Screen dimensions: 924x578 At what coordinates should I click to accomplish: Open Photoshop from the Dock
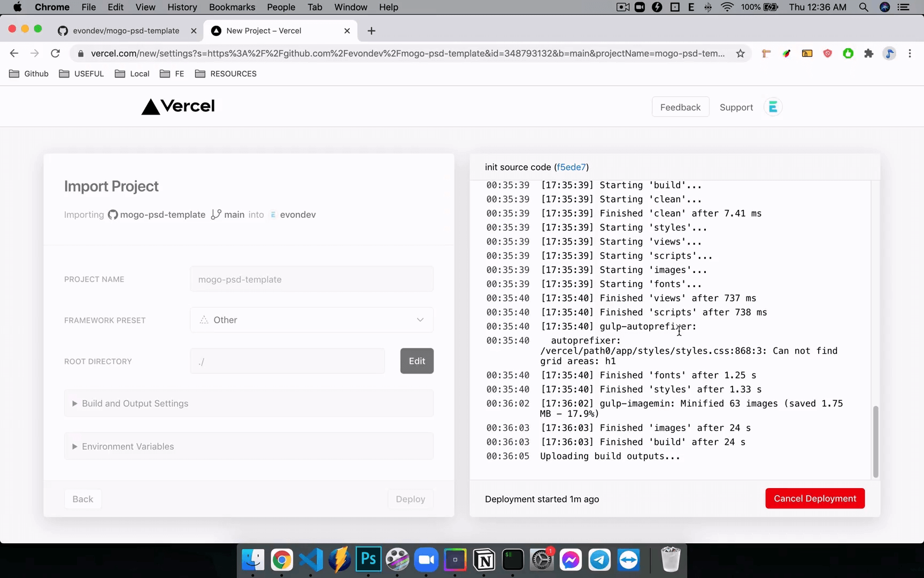coord(368,560)
